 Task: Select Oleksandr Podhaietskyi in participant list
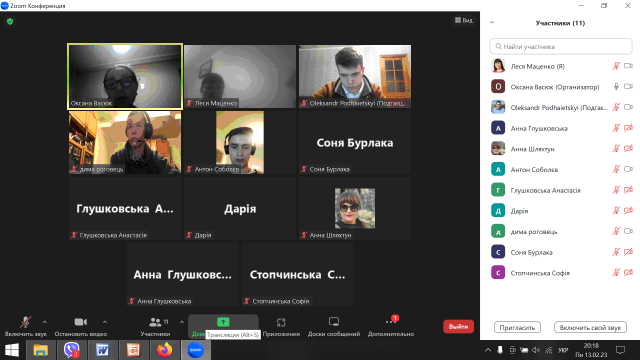coord(561,107)
